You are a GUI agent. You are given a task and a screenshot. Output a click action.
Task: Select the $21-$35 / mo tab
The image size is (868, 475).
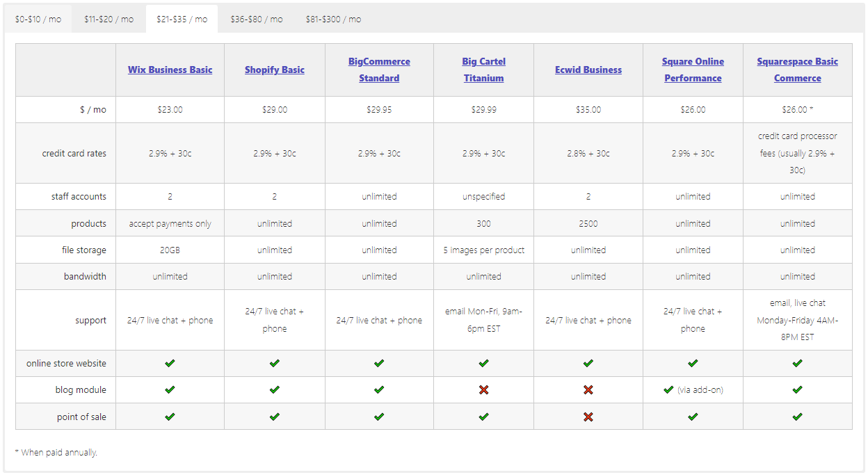(x=182, y=19)
